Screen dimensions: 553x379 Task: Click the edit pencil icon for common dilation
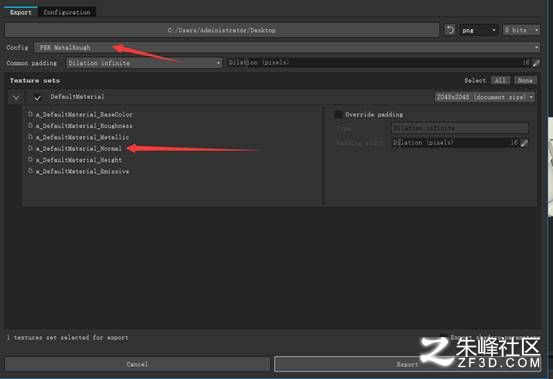536,63
